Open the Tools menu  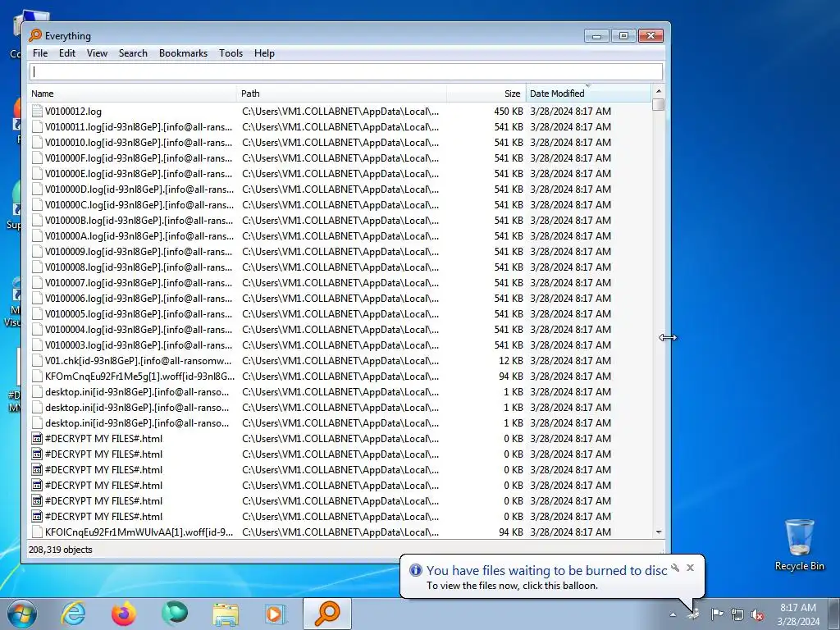click(x=231, y=53)
